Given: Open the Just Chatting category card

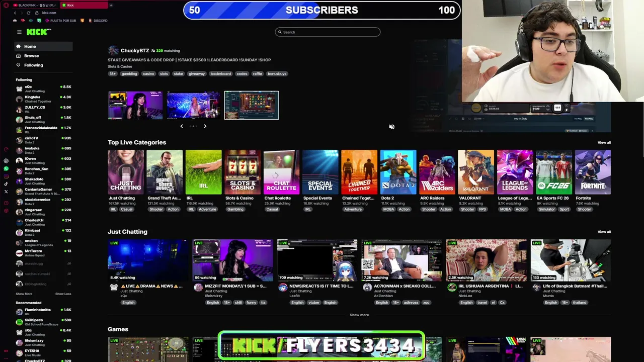Looking at the screenshot, I should [x=126, y=172].
